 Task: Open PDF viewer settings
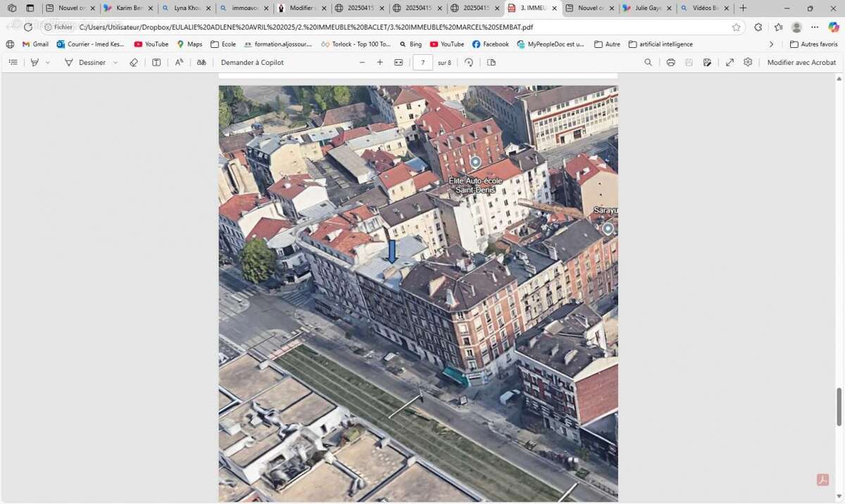(x=747, y=62)
